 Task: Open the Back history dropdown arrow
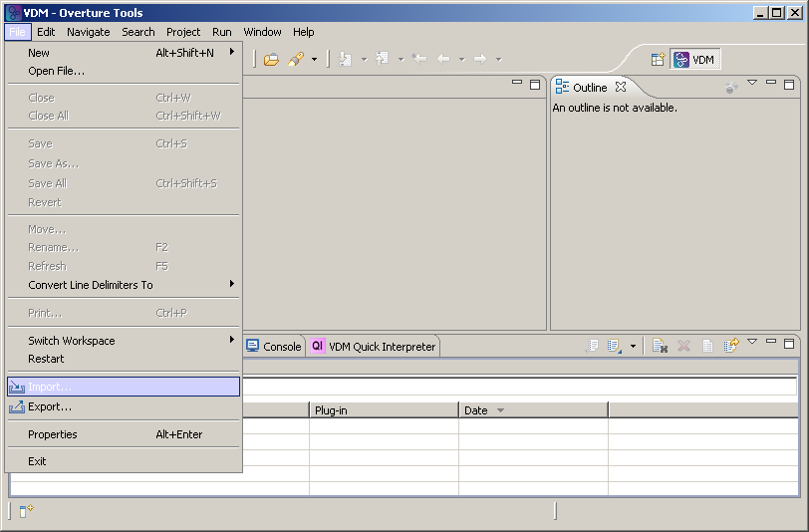(x=461, y=60)
